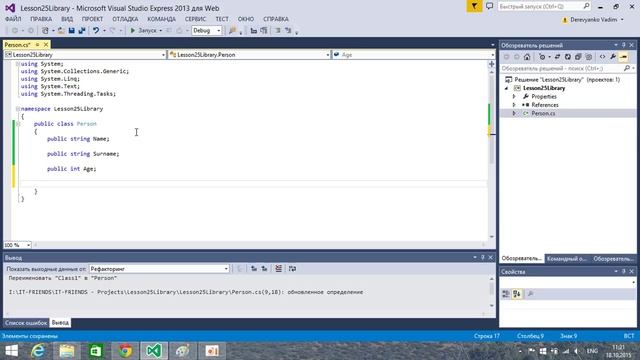Open the ПРАВКА menu
Viewport: 640px width, 360px height.
tap(41, 19)
